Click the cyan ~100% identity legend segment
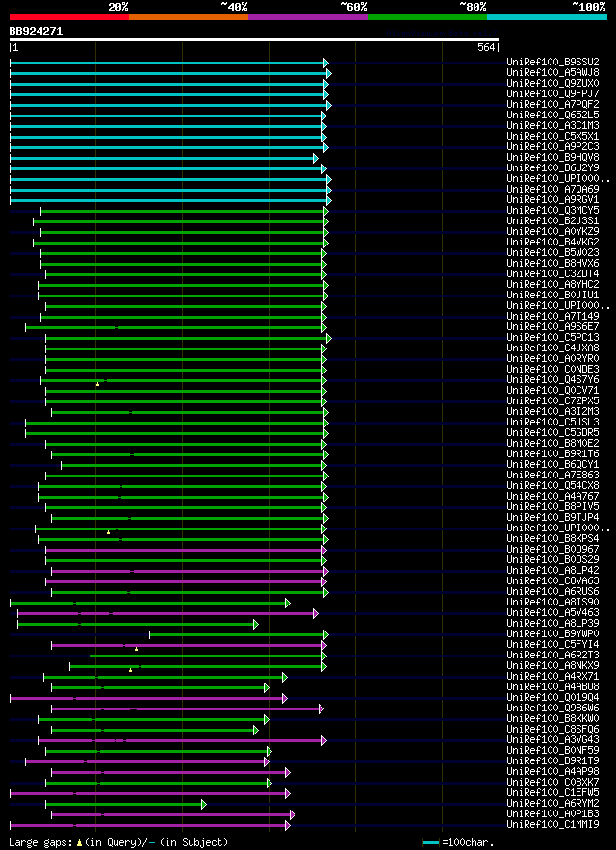The image size is (616, 850). (x=547, y=17)
